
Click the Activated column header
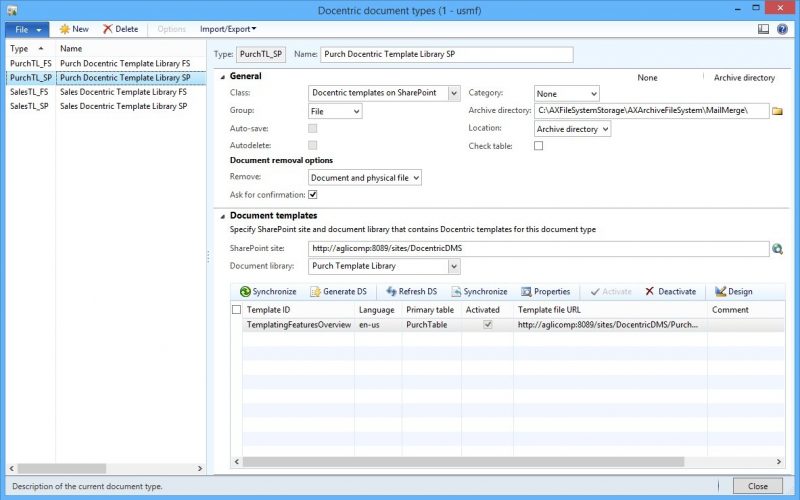[487, 310]
